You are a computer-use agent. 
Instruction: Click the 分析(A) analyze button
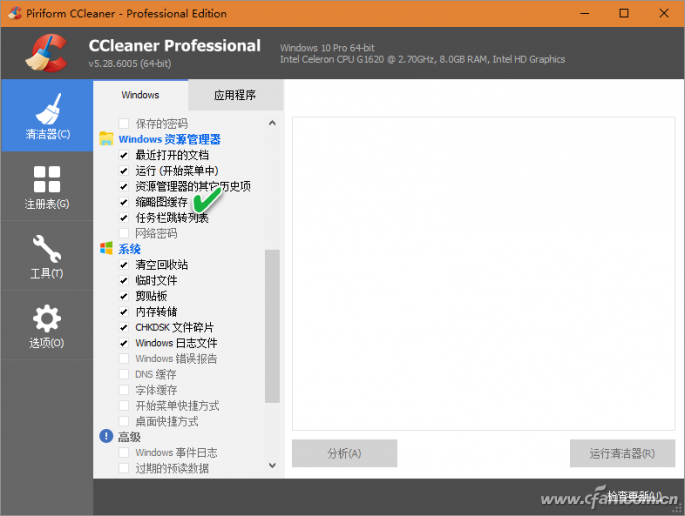344,454
